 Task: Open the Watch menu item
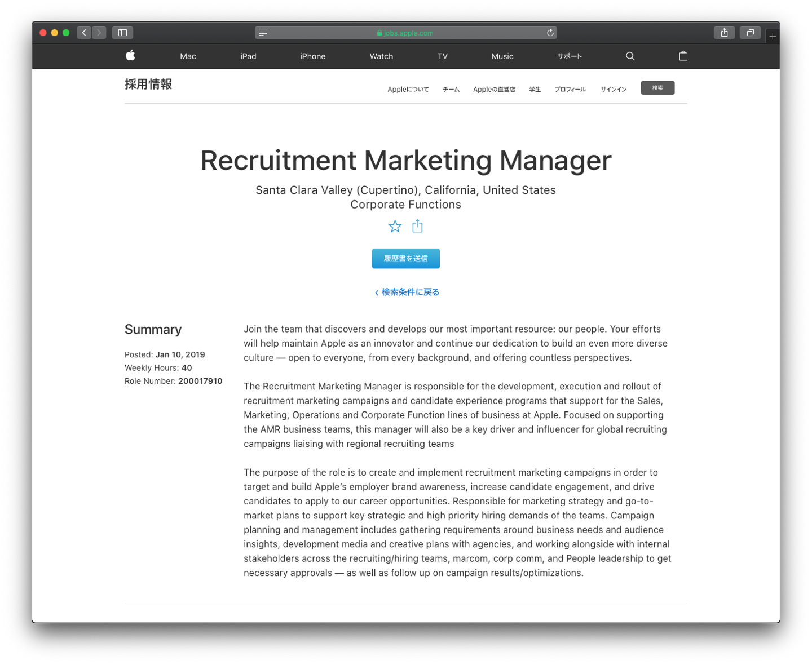(381, 56)
